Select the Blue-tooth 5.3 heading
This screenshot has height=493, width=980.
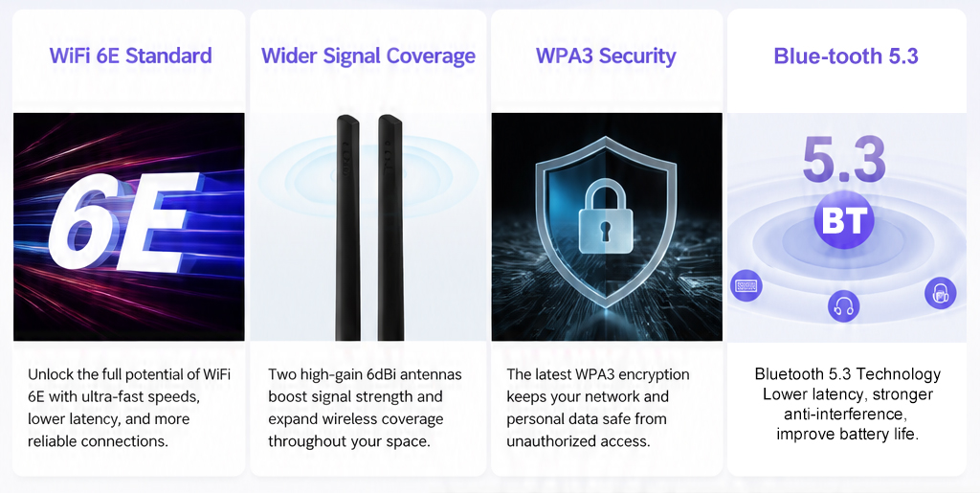(846, 56)
